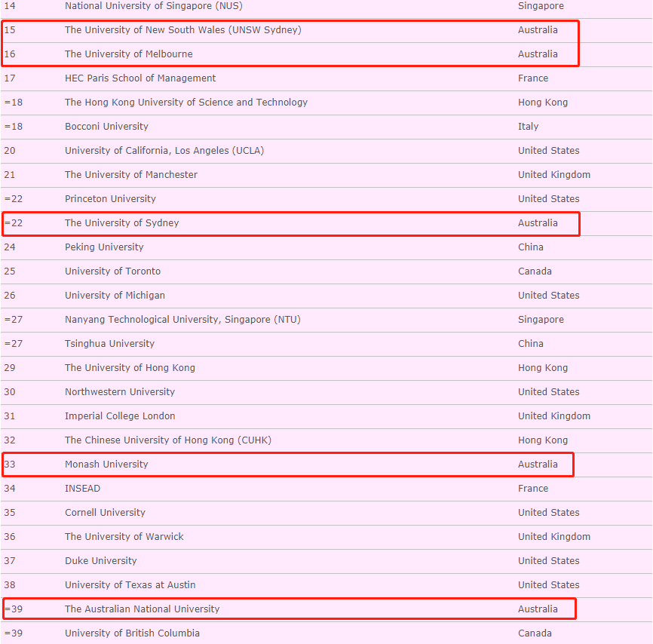653x644 pixels.
Task: Select University of Texas at Austin name
Action: (130, 585)
